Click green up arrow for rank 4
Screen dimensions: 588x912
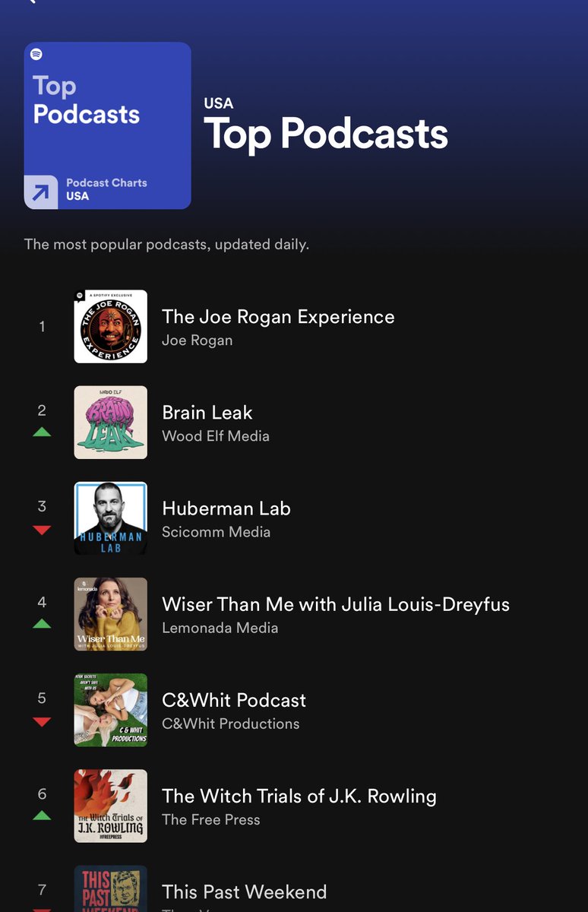coord(42,624)
